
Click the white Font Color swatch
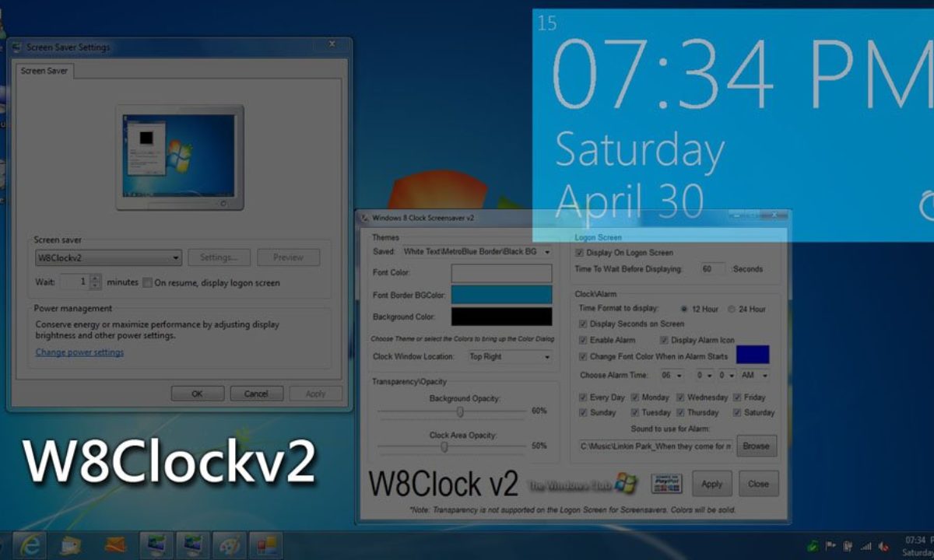point(501,273)
